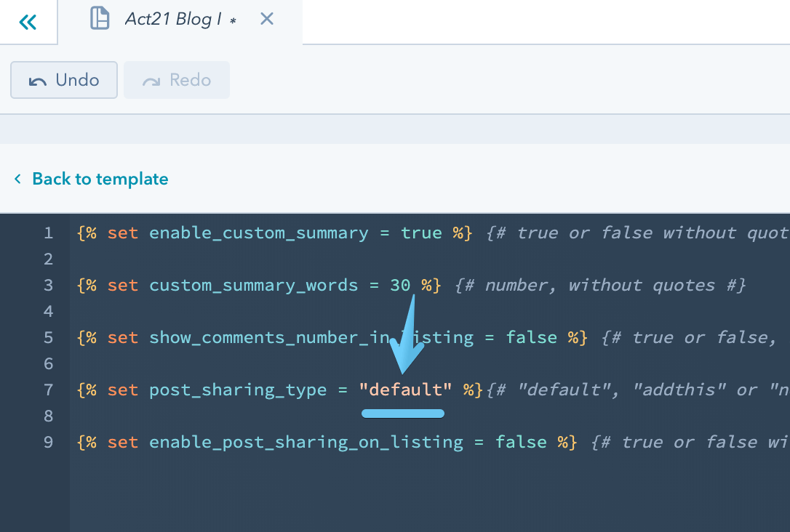Click the back chevron before Back to template

pos(17,179)
